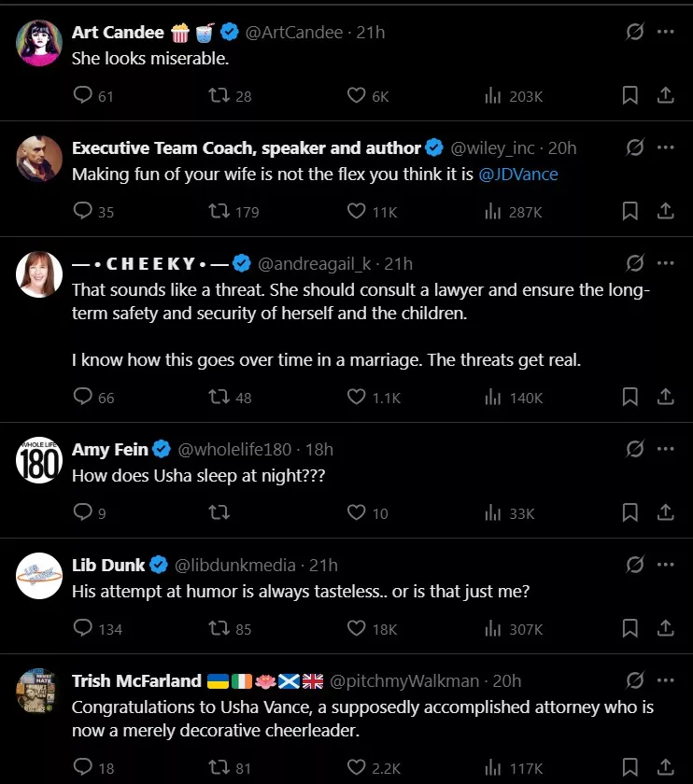Open more options on Art Candee's tweet

(x=665, y=32)
